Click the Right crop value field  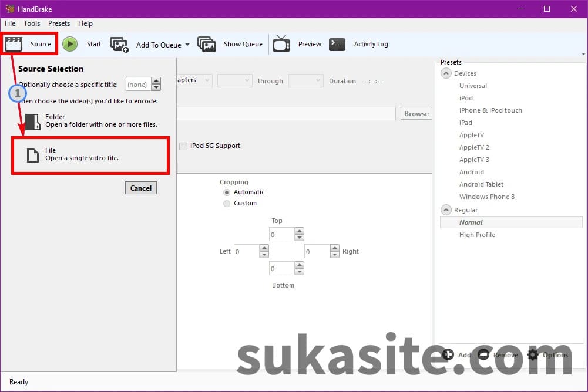pos(317,251)
